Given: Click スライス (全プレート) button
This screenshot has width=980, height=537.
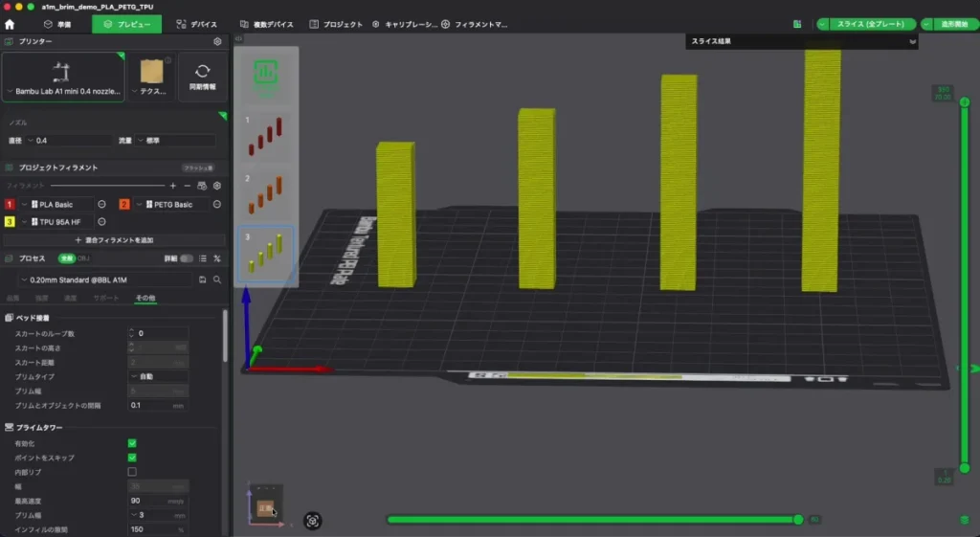Looking at the screenshot, I should (872, 24).
